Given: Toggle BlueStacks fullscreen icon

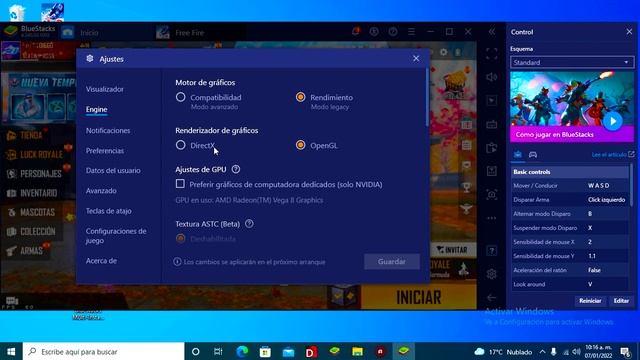Looking at the screenshot, I should click(492, 53).
